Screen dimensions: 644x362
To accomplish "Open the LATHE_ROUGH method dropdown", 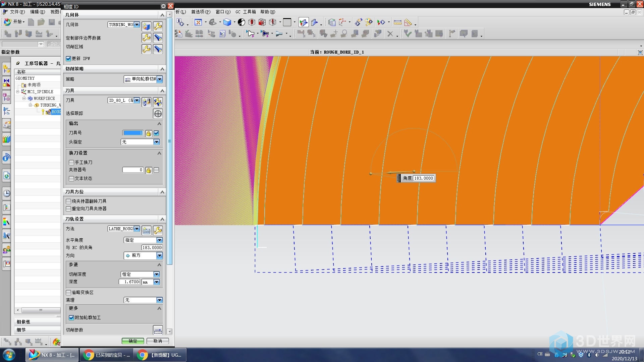I will click(137, 229).
